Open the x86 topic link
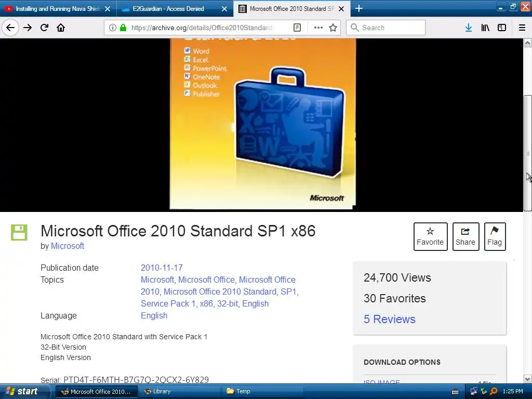Viewport: 532px width, 399px height. tap(206, 303)
